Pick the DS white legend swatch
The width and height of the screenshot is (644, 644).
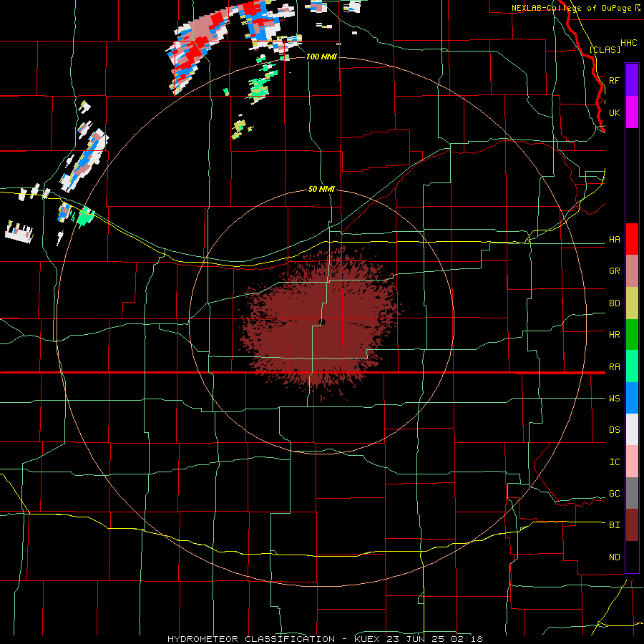click(632, 429)
